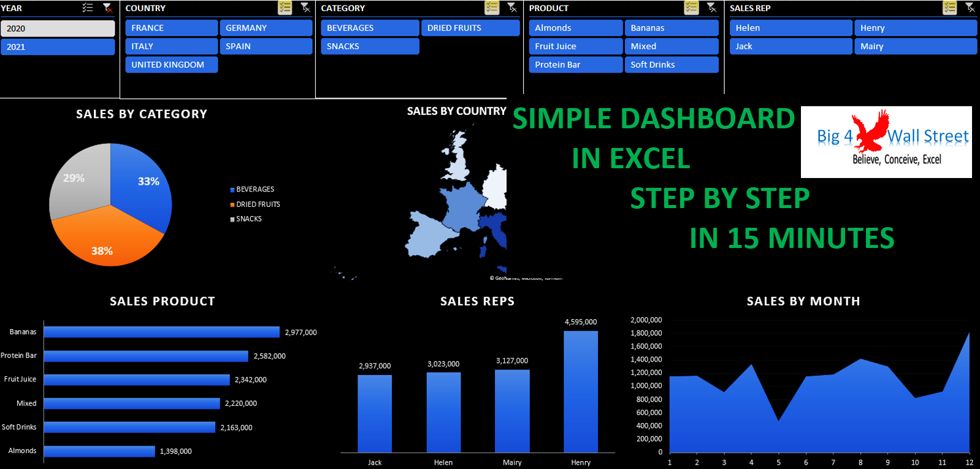This screenshot has height=469, width=980.
Task: Filter category by DRIED FRUITS
Action: [x=470, y=28]
